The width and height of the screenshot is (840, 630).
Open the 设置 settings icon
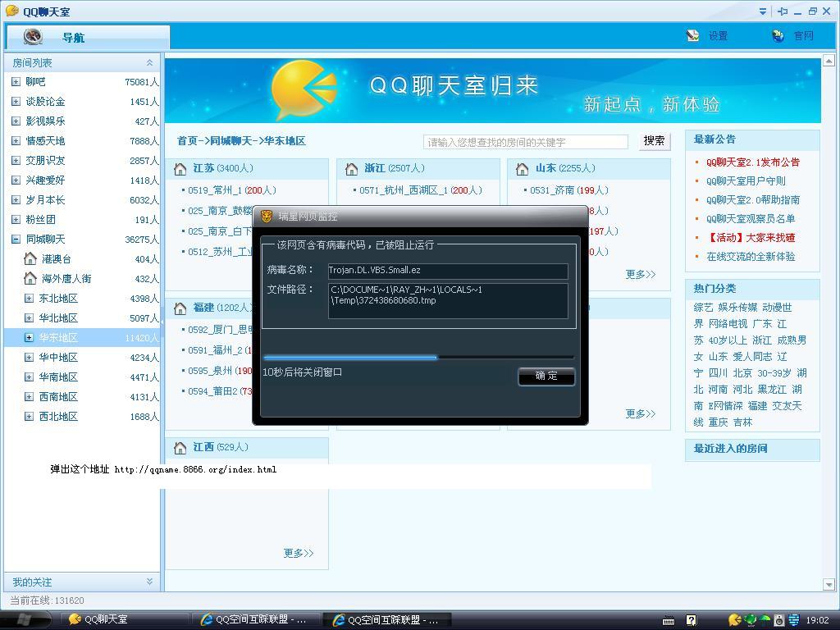[x=692, y=36]
